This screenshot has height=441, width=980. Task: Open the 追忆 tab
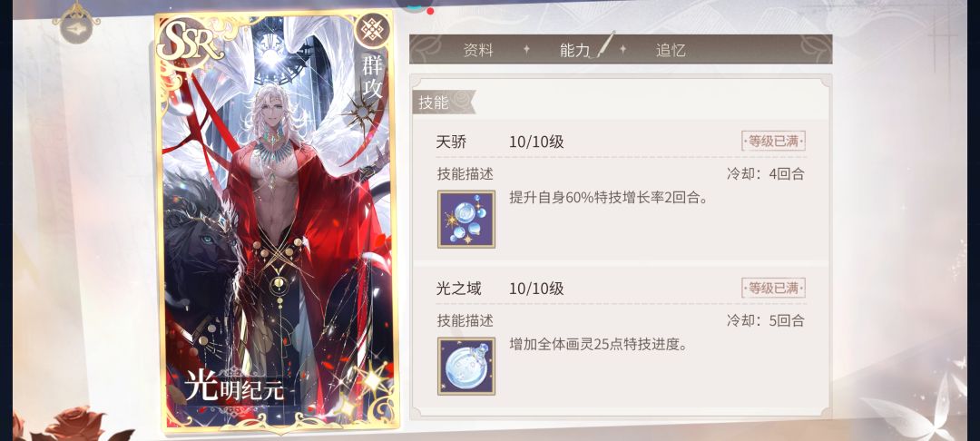(x=671, y=51)
